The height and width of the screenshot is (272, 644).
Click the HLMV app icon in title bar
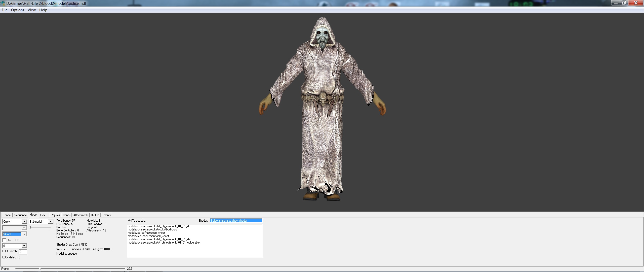tap(3, 3)
